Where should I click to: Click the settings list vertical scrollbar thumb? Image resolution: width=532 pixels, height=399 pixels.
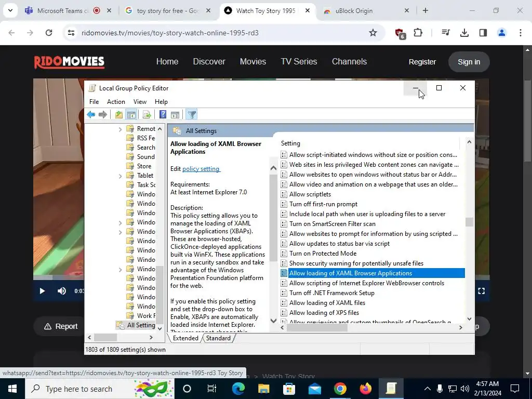(469, 222)
